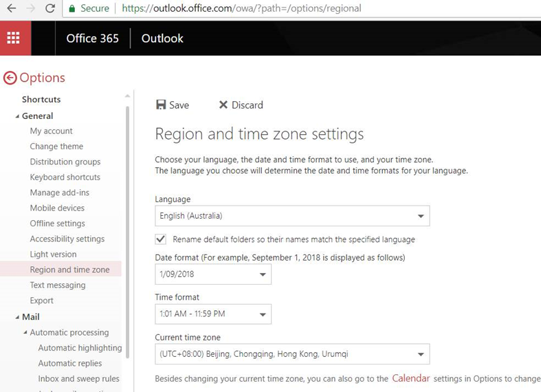Select Accessibility settings in sidebar
The width and height of the screenshot is (541, 392).
(x=67, y=239)
